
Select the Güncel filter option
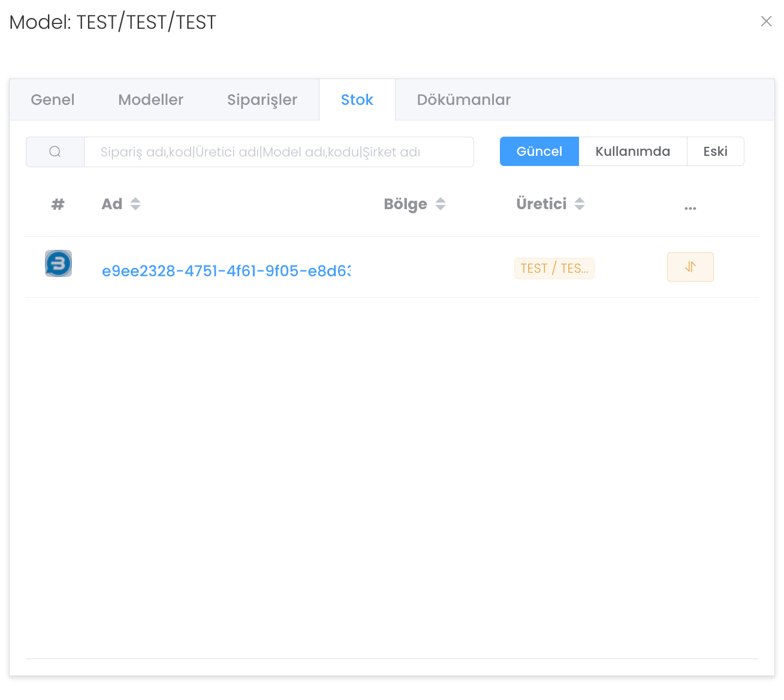tap(539, 152)
